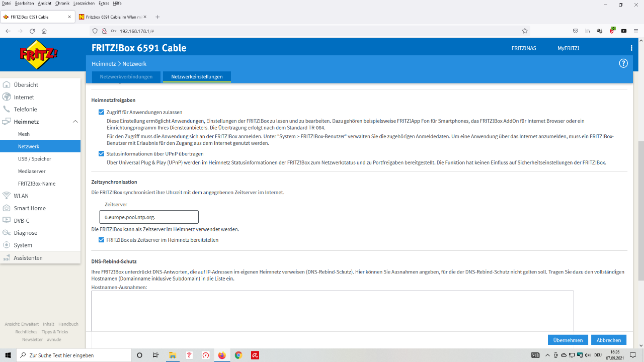Open Firefox hamburger menu
This screenshot has height=362, width=644.
636,31
